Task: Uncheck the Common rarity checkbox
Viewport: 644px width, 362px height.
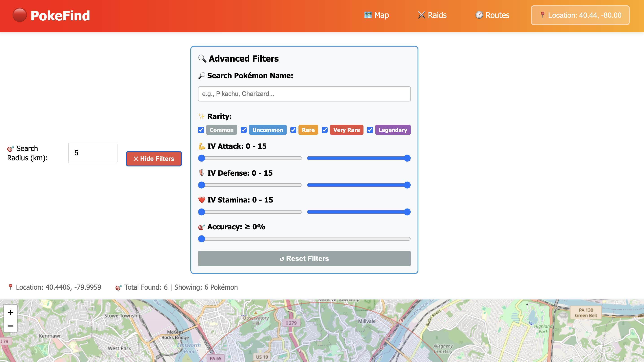Action: pyautogui.click(x=201, y=130)
